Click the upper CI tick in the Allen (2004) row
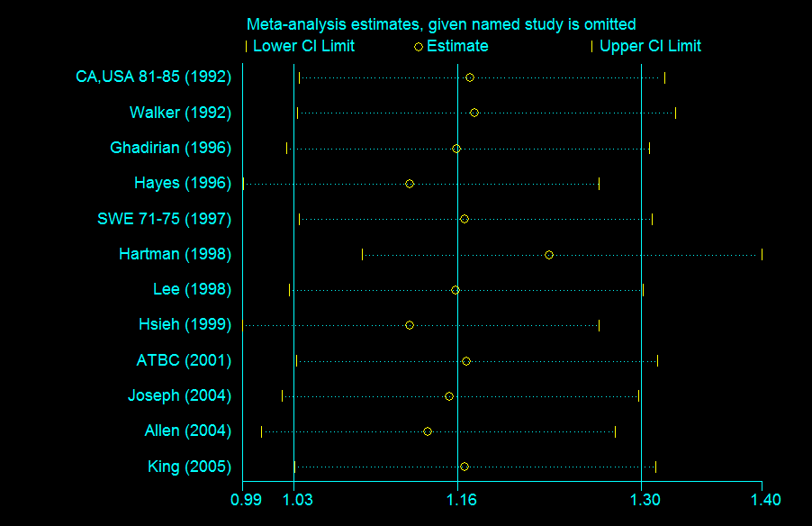This screenshot has width=812, height=526. pyautogui.click(x=615, y=431)
